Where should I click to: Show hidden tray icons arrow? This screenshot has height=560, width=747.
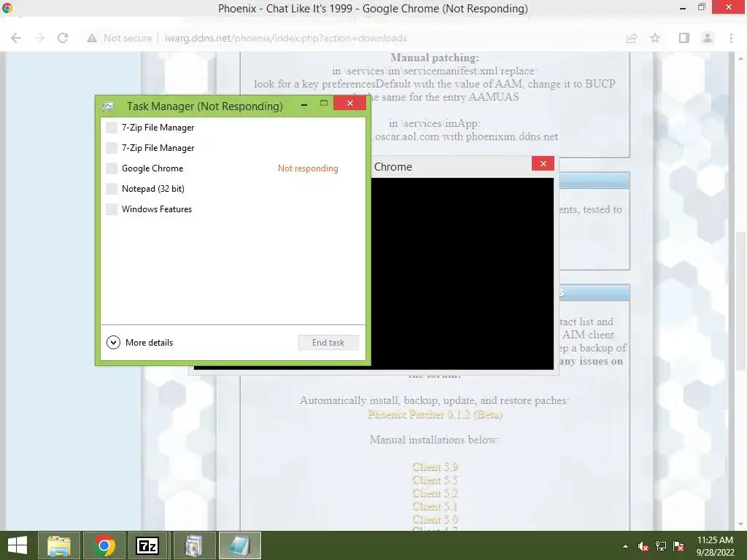tap(625, 546)
